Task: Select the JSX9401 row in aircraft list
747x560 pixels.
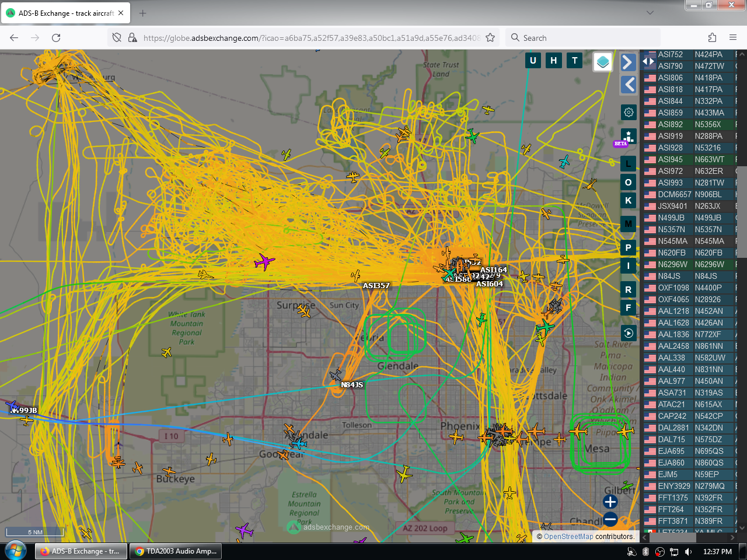Action: (x=690, y=206)
